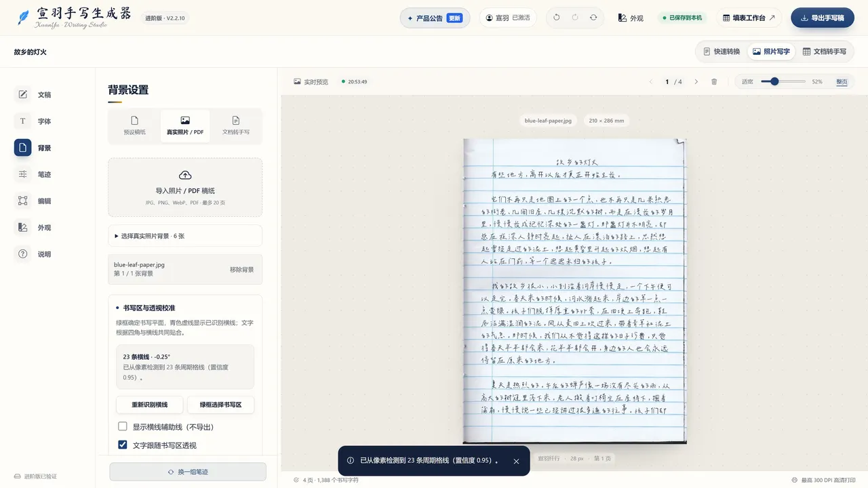The height and width of the screenshot is (488, 868).
Task: Select 文档转手写 mode in top bar
Action: 825,52
